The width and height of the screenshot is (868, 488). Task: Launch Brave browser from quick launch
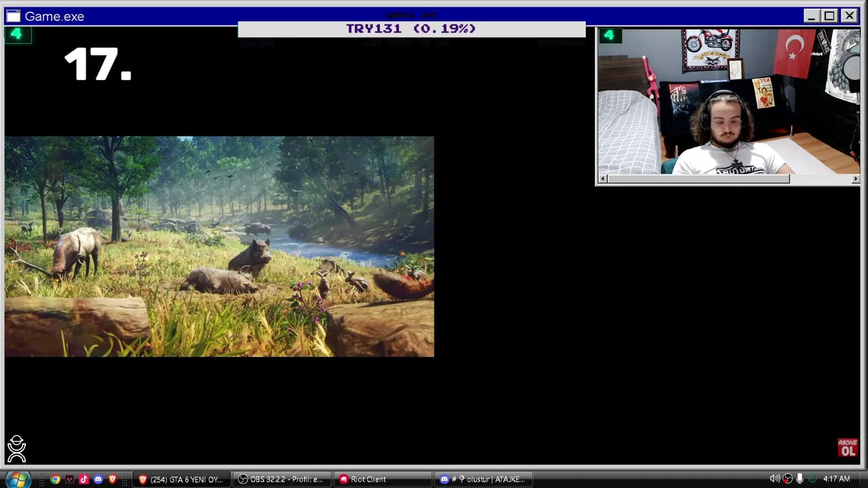112,479
